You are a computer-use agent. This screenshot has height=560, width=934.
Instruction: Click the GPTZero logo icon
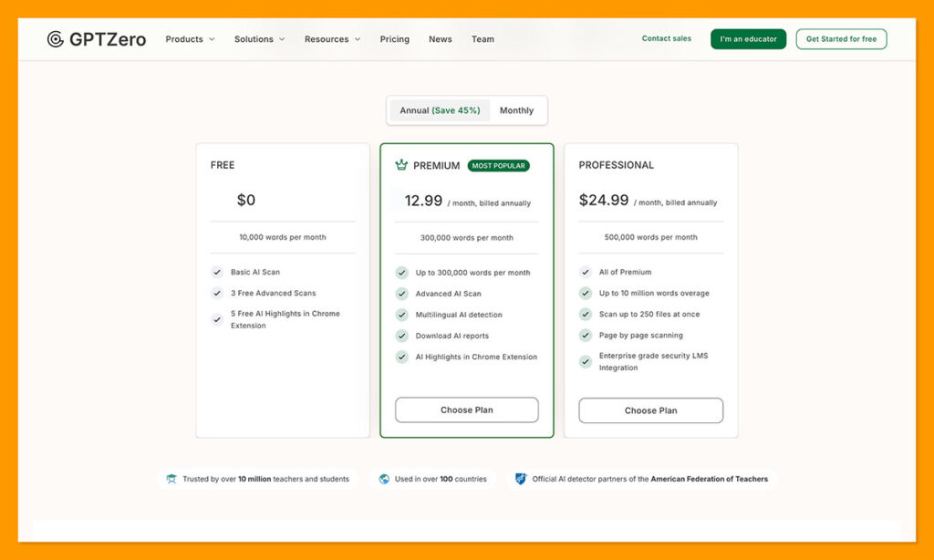[x=56, y=39]
